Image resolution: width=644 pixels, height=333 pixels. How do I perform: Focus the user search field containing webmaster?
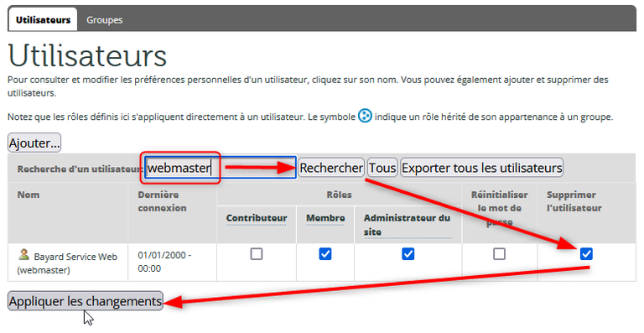(x=221, y=168)
